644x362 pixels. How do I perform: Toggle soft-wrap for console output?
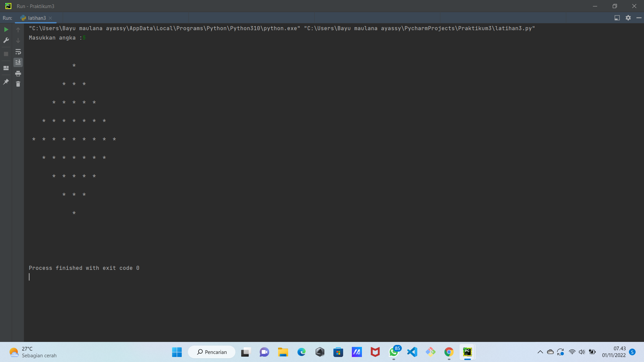pyautogui.click(x=18, y=52)
